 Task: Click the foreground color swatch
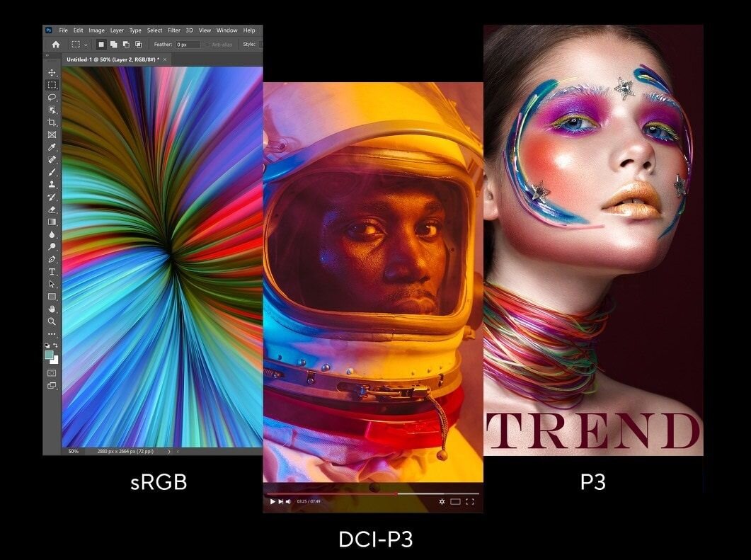(x=49, y=355)
